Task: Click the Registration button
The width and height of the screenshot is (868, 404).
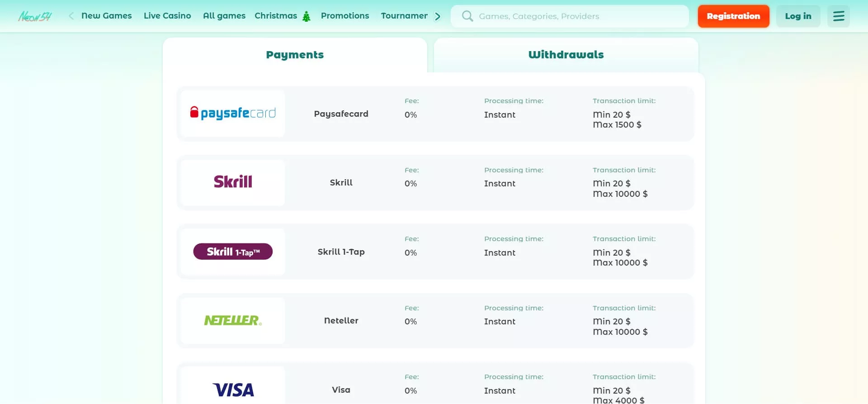Action: [x=733, y=16]
